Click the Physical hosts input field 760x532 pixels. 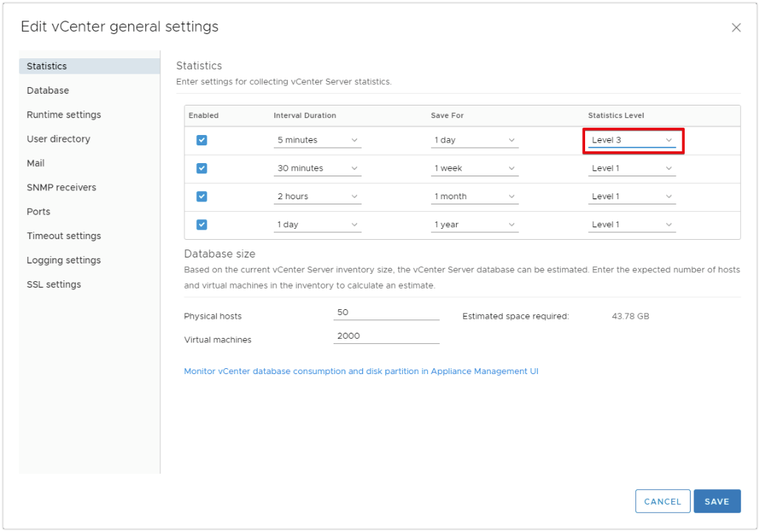click(x=387, y=313)
